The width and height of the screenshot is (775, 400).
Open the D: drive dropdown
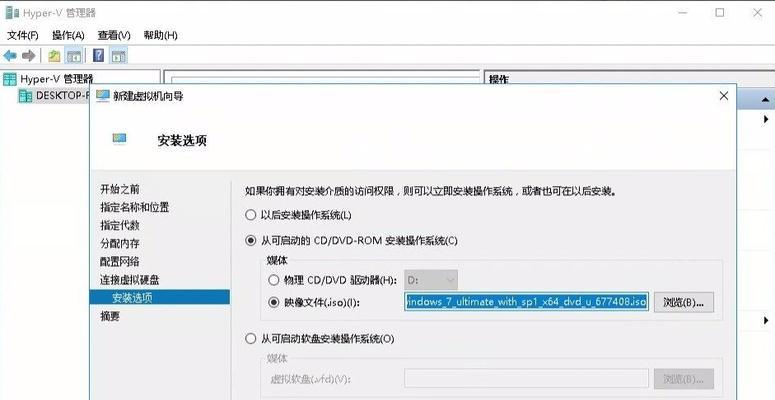pos(431,280)
